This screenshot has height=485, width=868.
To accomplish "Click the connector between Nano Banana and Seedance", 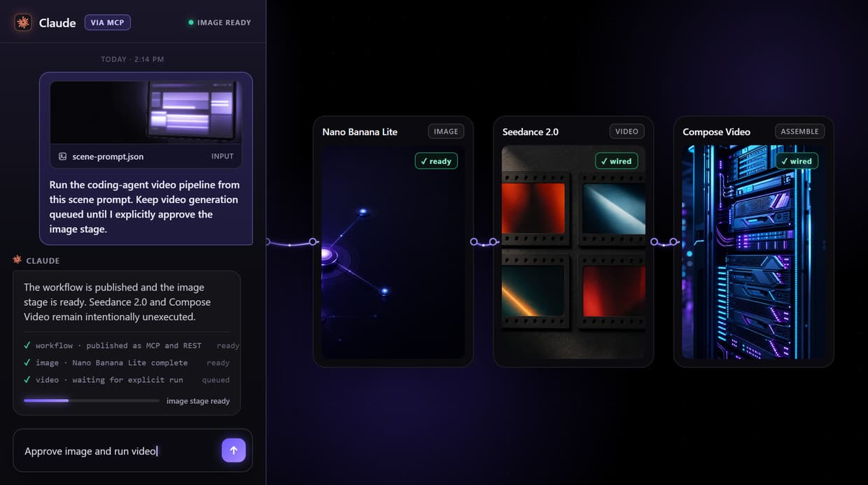I will point(484,242).
